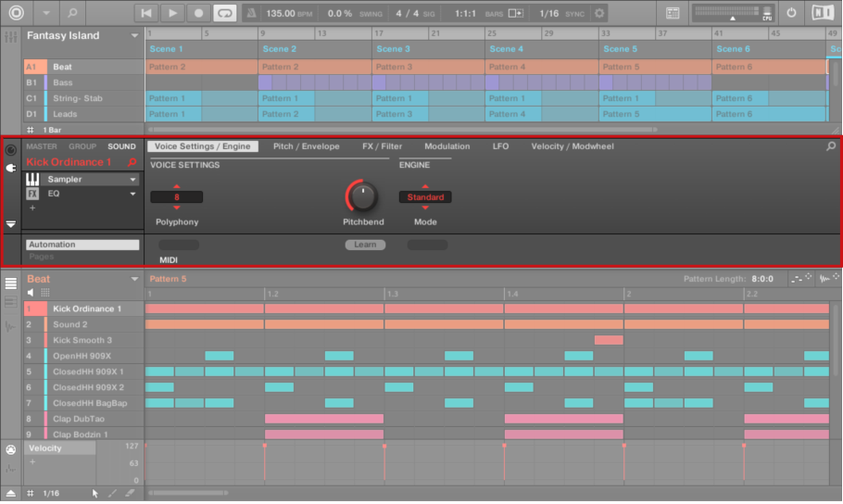Click the Record button in the header
Image resolution: width=843 pixels, height=504 pixels.
pos(198,13)
